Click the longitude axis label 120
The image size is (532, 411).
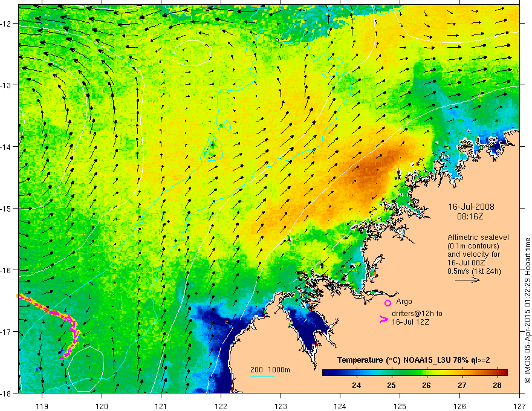pyautogui.click(x=102, y=406)
